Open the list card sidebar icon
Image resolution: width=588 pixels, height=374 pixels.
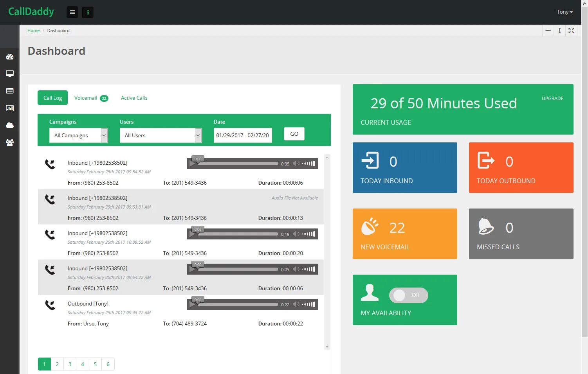point(10,91)
